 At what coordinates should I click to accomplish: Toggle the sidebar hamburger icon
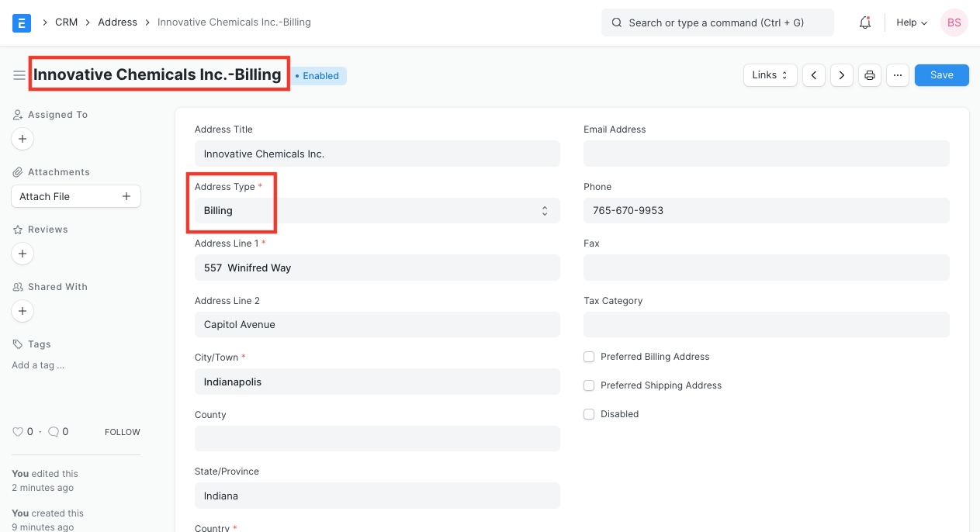pyautogui.click(x=19, y=75)
